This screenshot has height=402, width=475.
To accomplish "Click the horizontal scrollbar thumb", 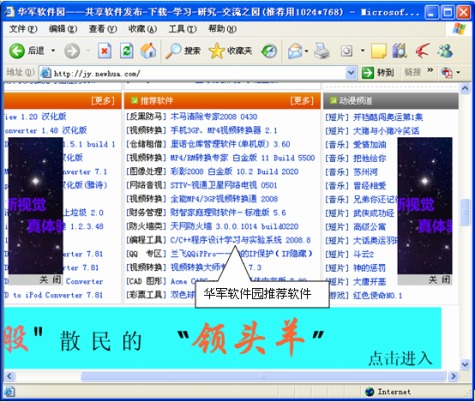I will point(263,377).
